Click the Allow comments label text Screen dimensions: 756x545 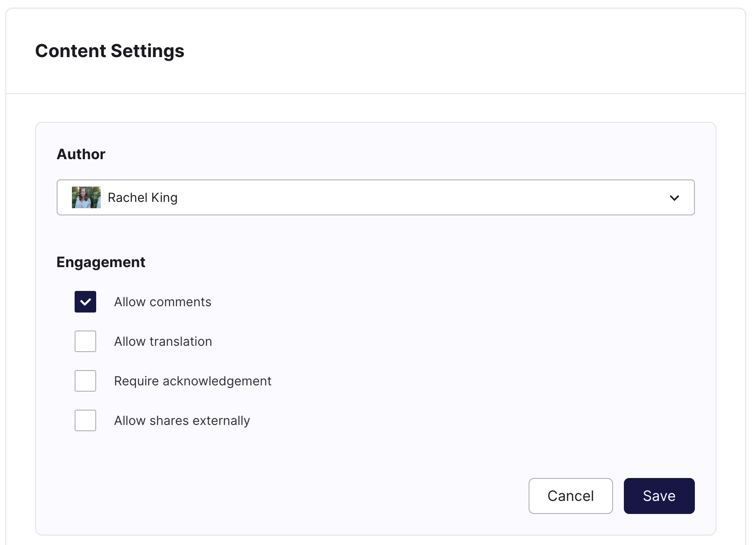pos(163,302)
